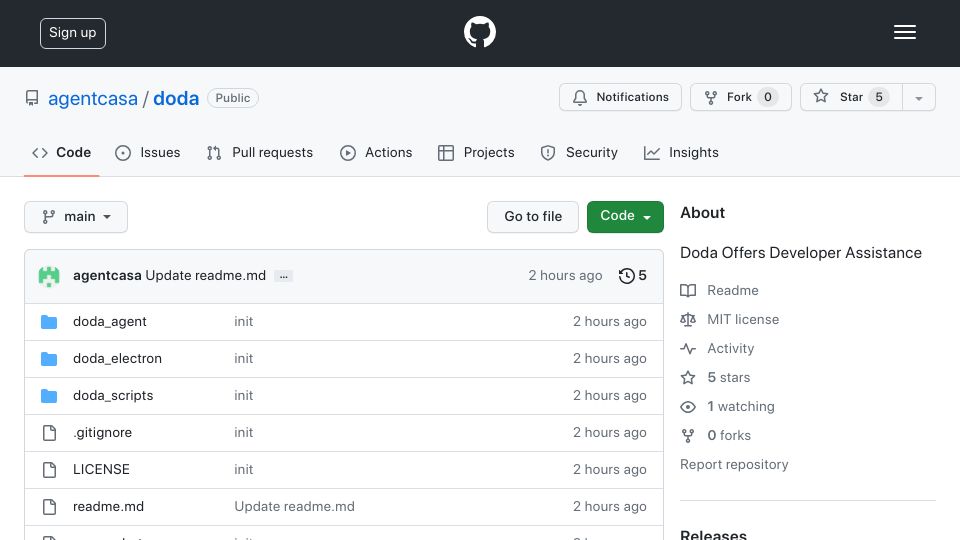960x540 pixels.
Task: Open Readme link in About section
Action: tap(732, 290)
